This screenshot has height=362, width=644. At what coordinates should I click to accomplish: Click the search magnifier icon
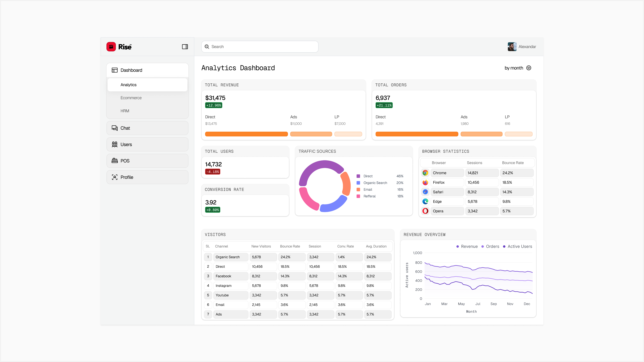(x=207, y=47)
